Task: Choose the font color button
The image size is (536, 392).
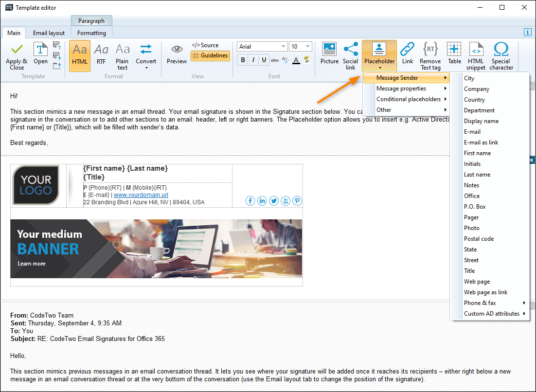Action: (x=296, y=60)
